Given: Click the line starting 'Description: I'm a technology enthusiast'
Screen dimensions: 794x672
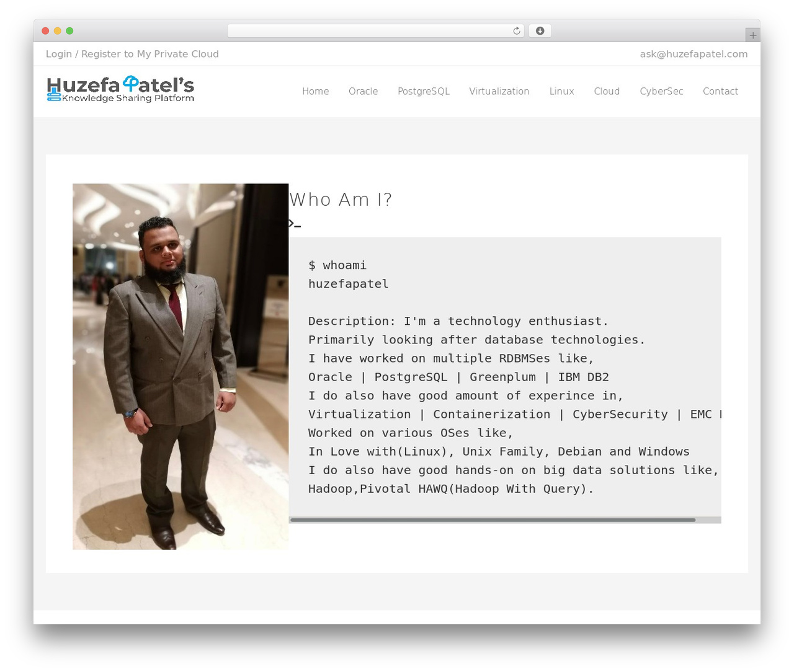Looking at the screenshot, I should pos(458,321).
